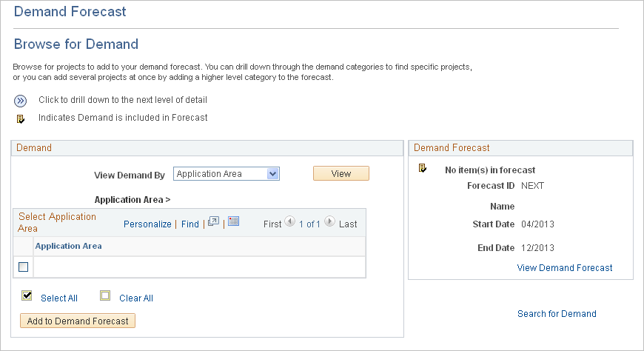Click the Clear All empty box icon
The image size is (644, 351).
105,295
